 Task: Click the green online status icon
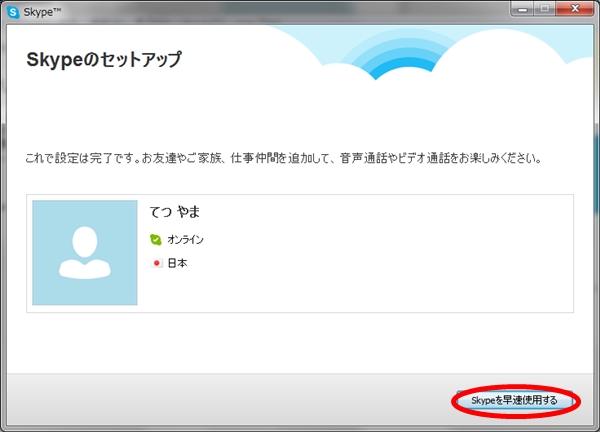pyautogui.click(x=155, y=240)
